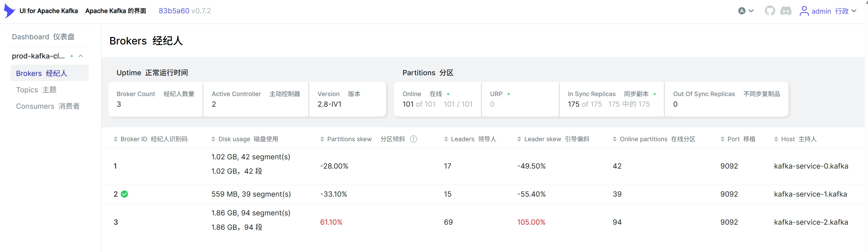Image resolution: width=868 pixels, height=252 pixels.
Task: Sort by Leaders column header
Action: coord(470,139)
